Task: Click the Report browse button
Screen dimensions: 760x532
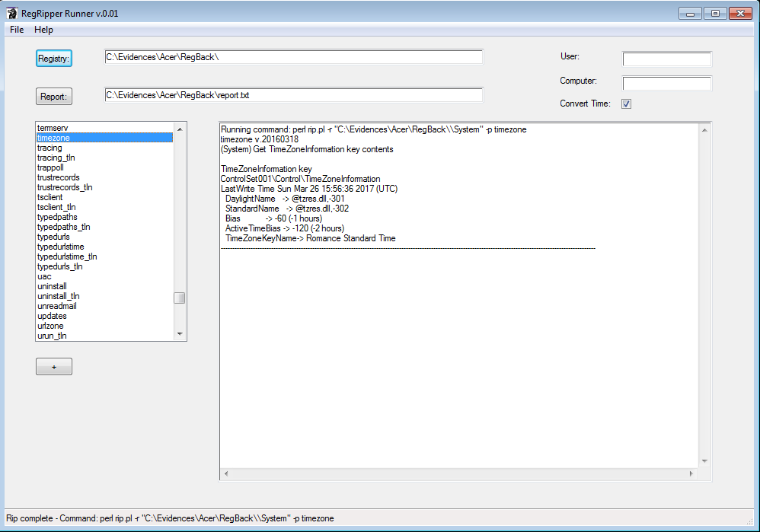Action: point(53,97)
